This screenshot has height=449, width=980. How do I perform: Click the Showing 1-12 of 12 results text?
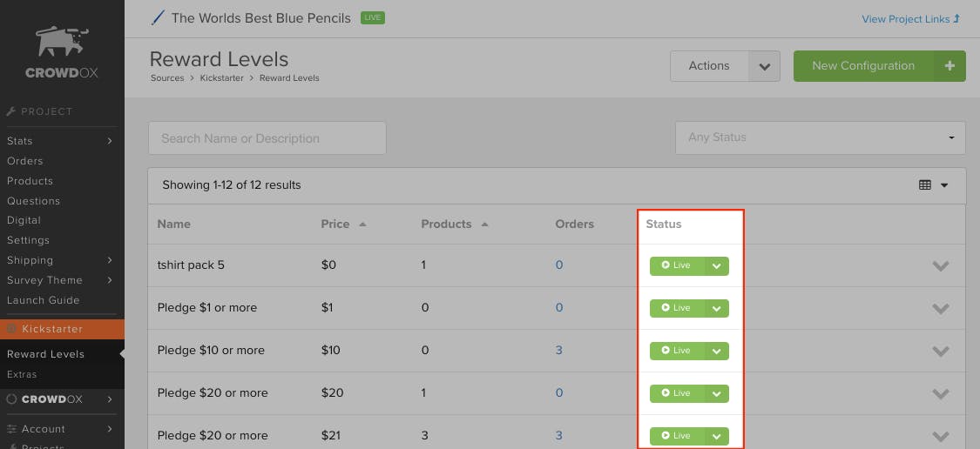click(x=231, y=184)
